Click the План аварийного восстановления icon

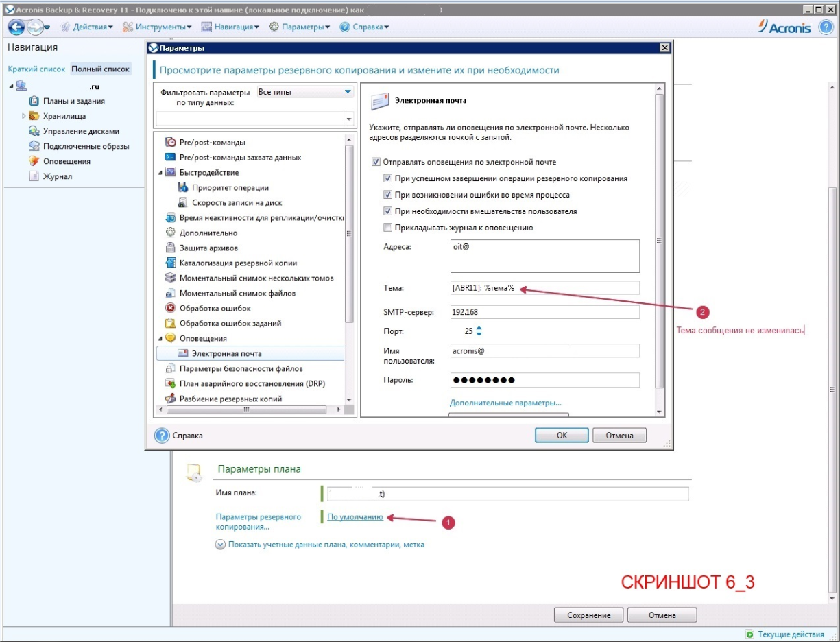(171, 384)
